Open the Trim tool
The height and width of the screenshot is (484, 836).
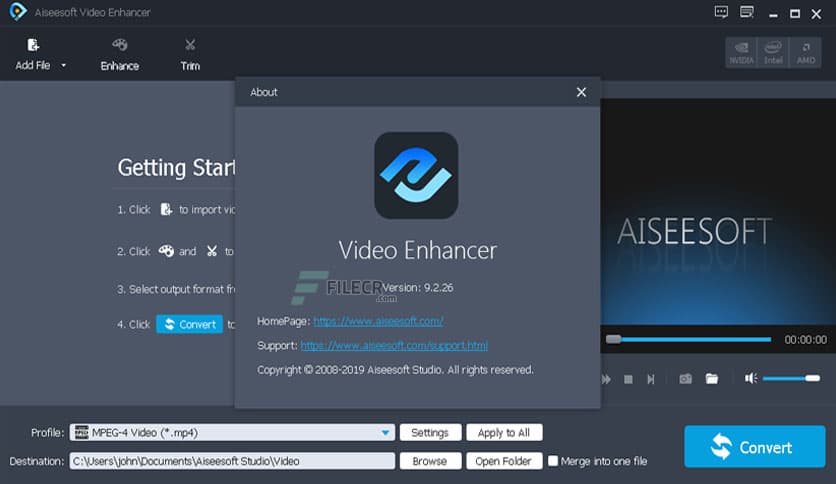tap(190, 54)
